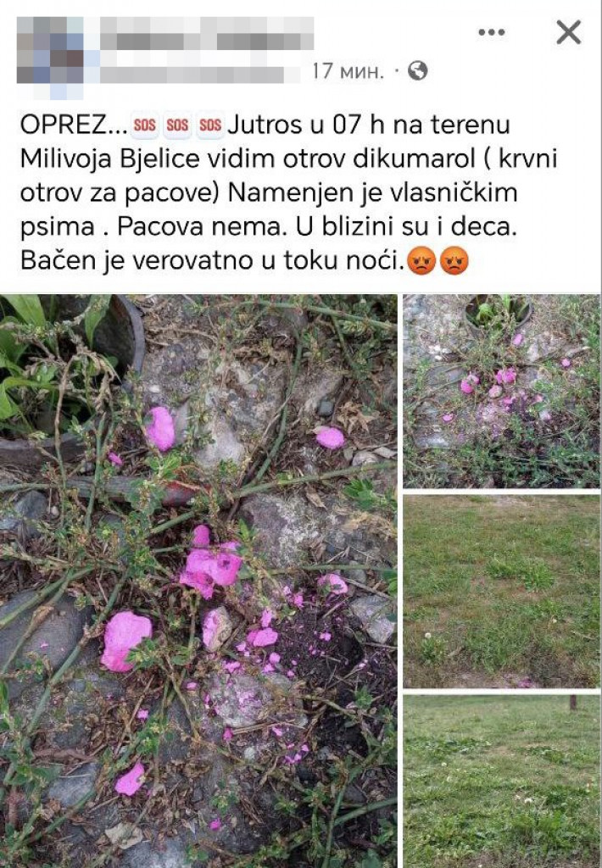
Task: Open the top-right photo of pink pieces on stones
Action: point(501,391)
